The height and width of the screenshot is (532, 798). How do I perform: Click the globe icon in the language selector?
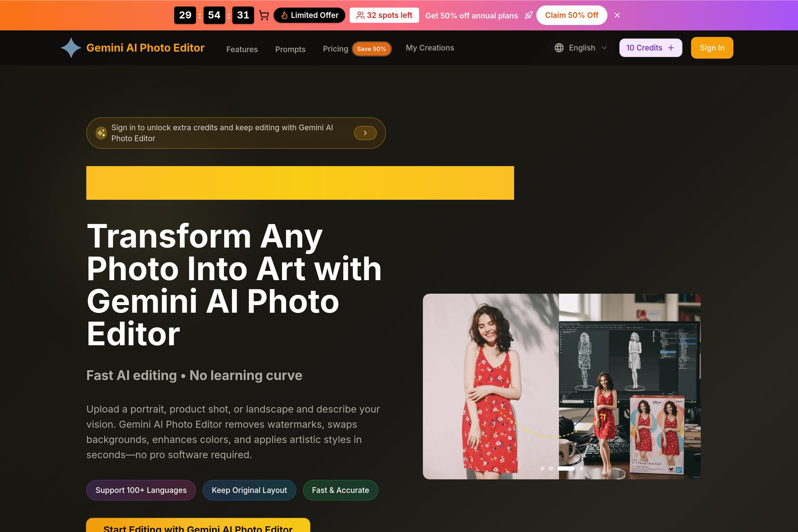pos(559,48)
